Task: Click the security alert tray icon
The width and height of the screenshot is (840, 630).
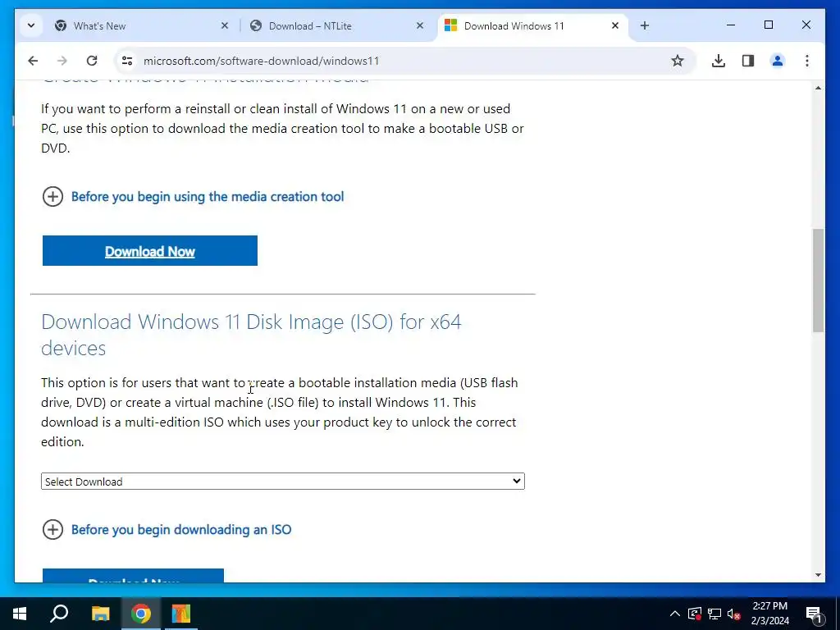Action: 694,614
